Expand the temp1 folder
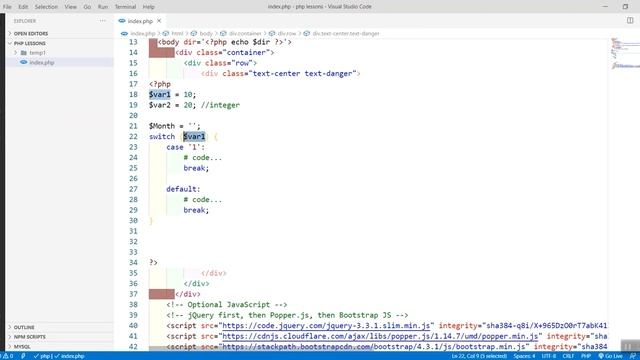Viewport: 640px width, 360px height. coord(16,53)
